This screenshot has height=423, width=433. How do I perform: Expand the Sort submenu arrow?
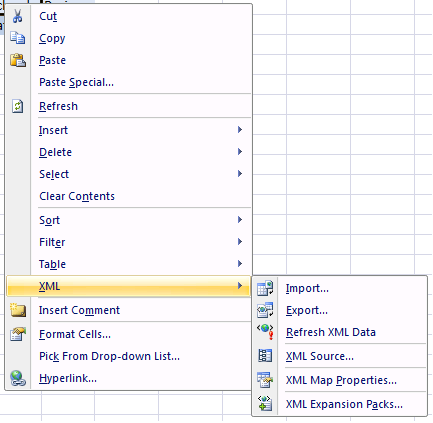click(x=240, y=220)
